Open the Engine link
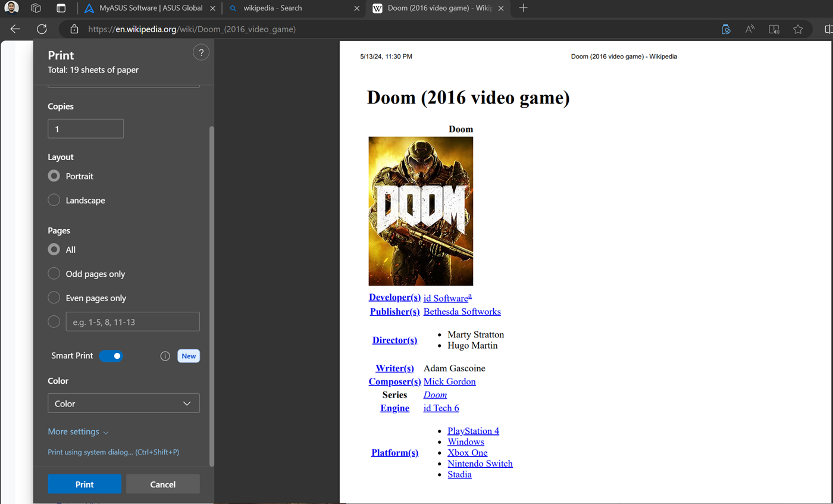The image size is (833, 504). coord(395,408)
